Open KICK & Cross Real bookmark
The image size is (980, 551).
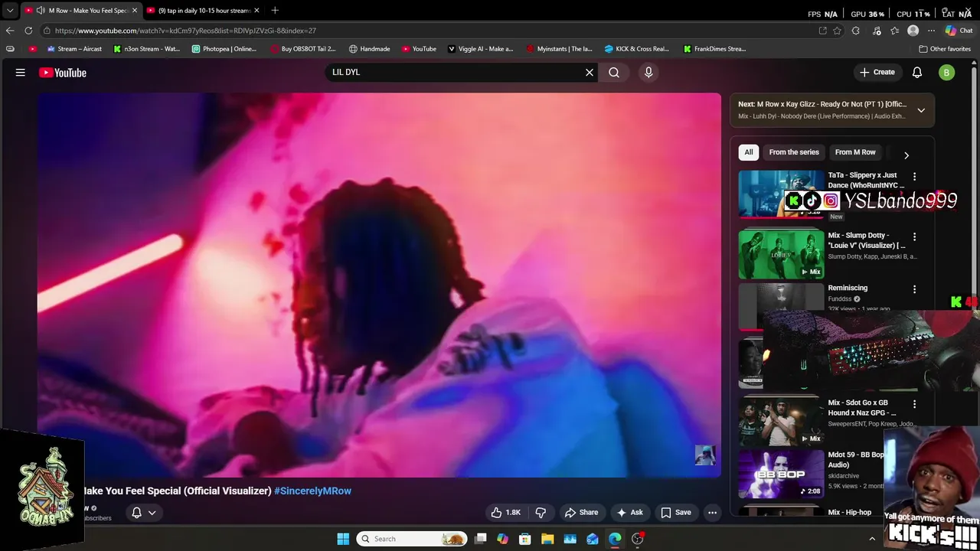point(636,49)
